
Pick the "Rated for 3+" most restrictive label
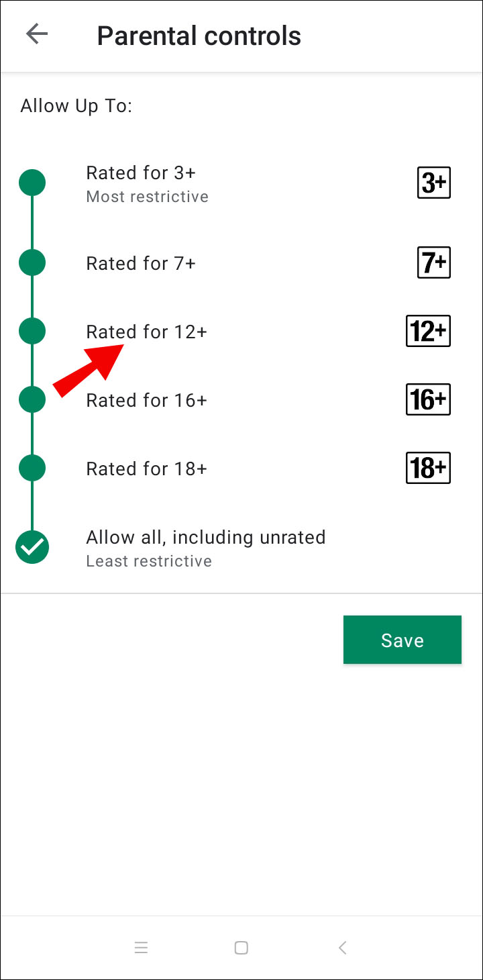(x=141, y=173)
